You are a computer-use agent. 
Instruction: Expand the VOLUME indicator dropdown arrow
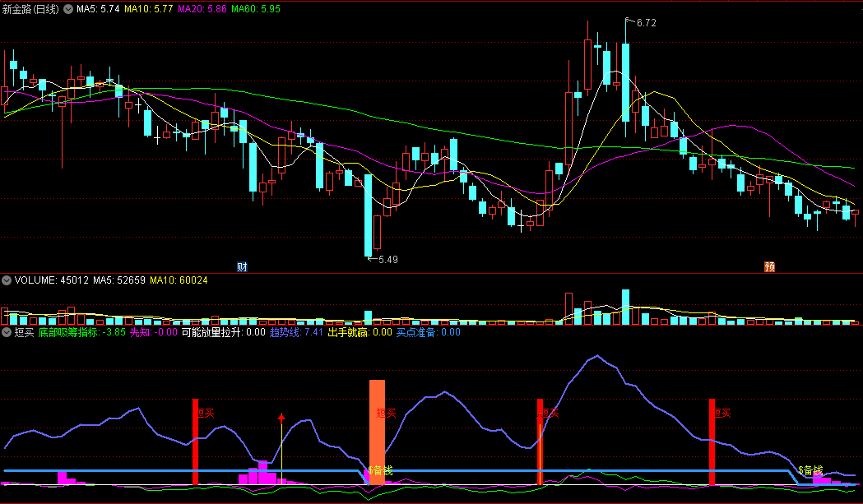pos(7,280)
